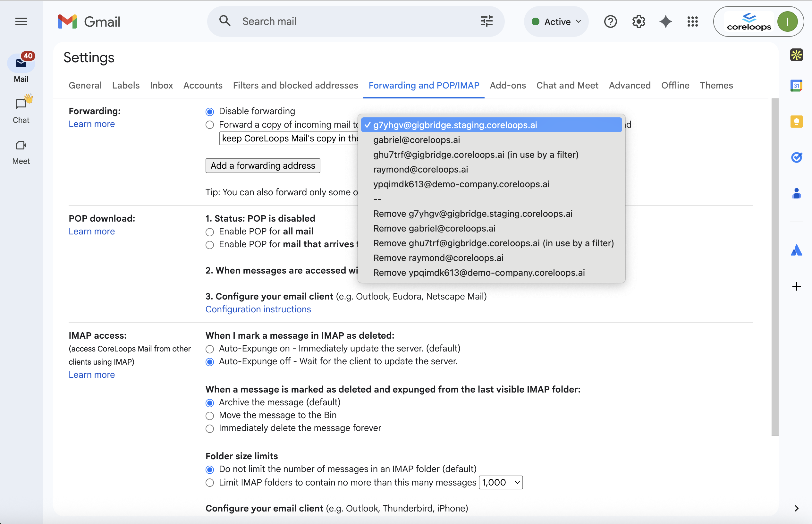Open the Configuration instructions link

pyautogui.click(x=258, y=309)
